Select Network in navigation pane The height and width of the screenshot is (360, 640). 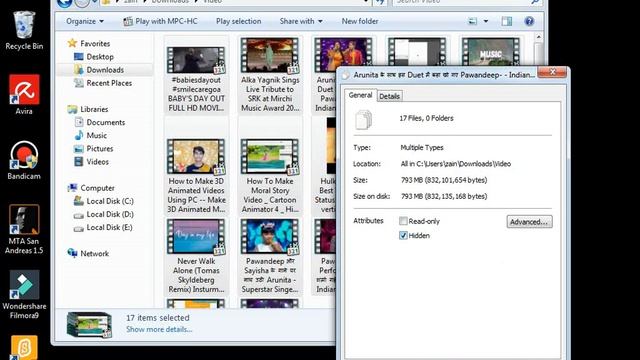click(x=94, y=253)
